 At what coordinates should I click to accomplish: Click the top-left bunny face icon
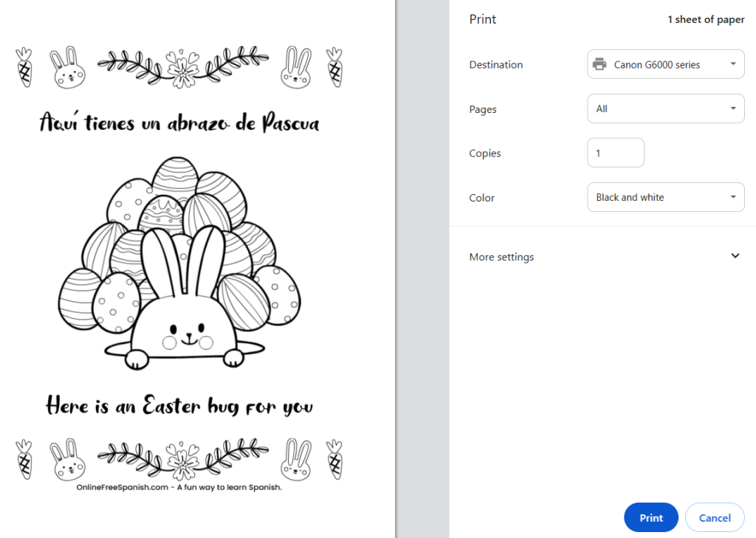tap(66, 67)
